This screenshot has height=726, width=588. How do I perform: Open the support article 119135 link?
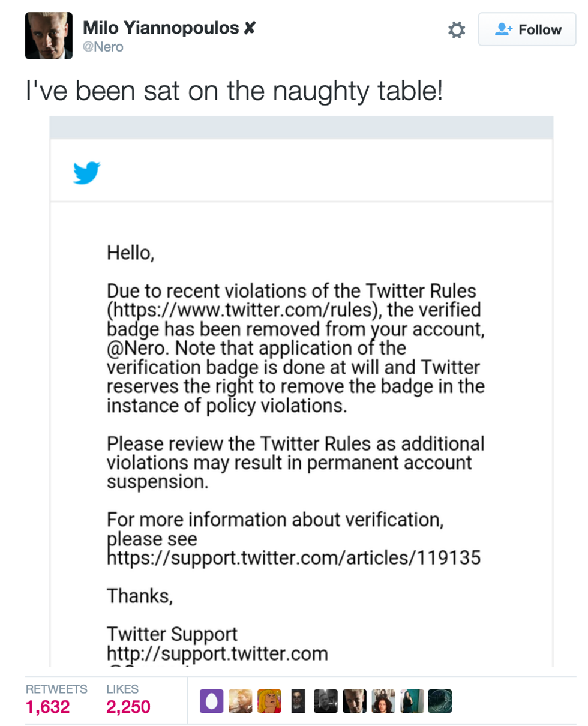point(294,559)
